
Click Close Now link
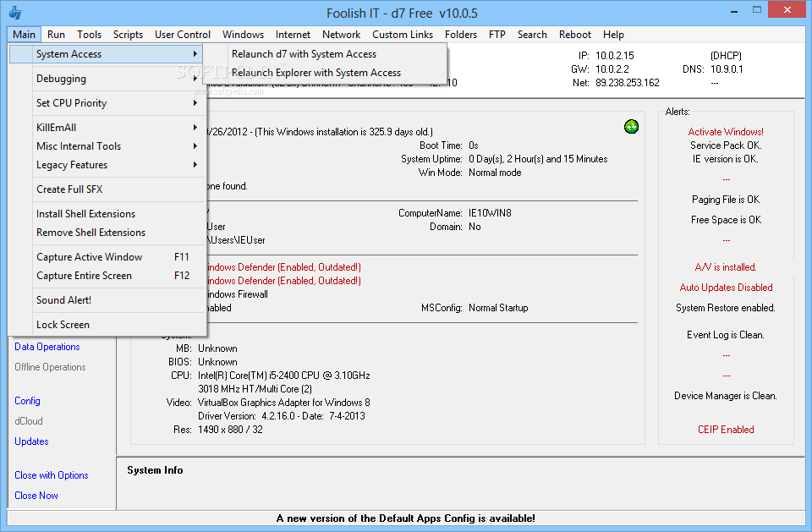point(36,496)
